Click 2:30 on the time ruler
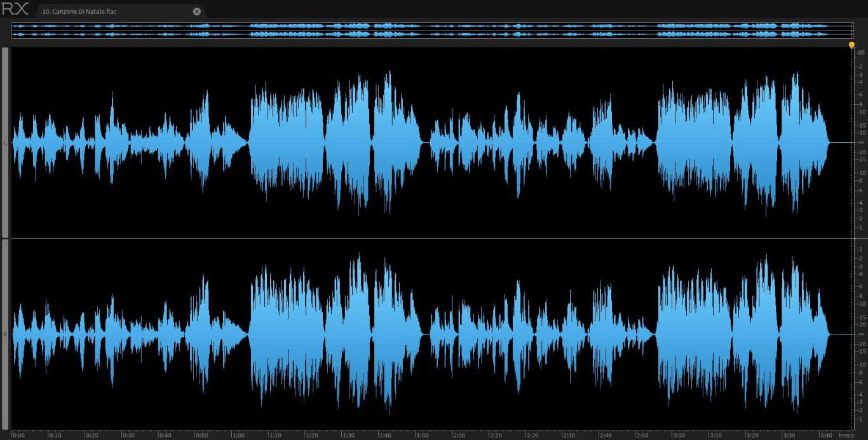The width and height of the screenshot is (868, 440). (568, 435)
